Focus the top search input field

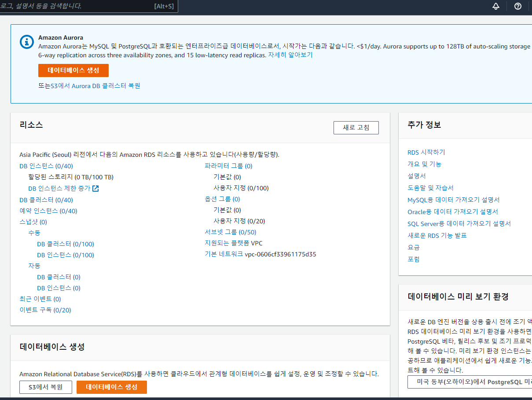coord(88,6)
